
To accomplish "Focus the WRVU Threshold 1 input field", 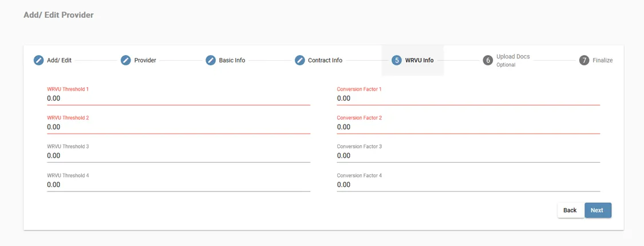I will coord(178,99).
